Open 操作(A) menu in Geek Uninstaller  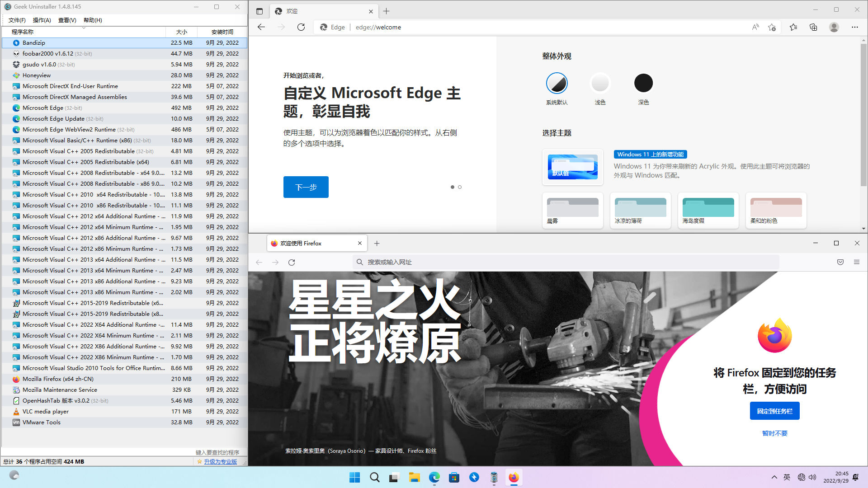click(x=42, y=20)
